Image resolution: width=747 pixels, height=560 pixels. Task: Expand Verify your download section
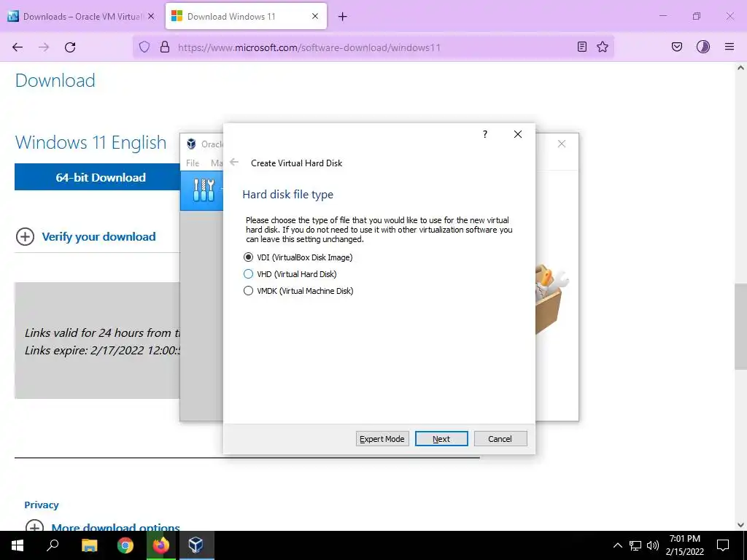[98, 237]
